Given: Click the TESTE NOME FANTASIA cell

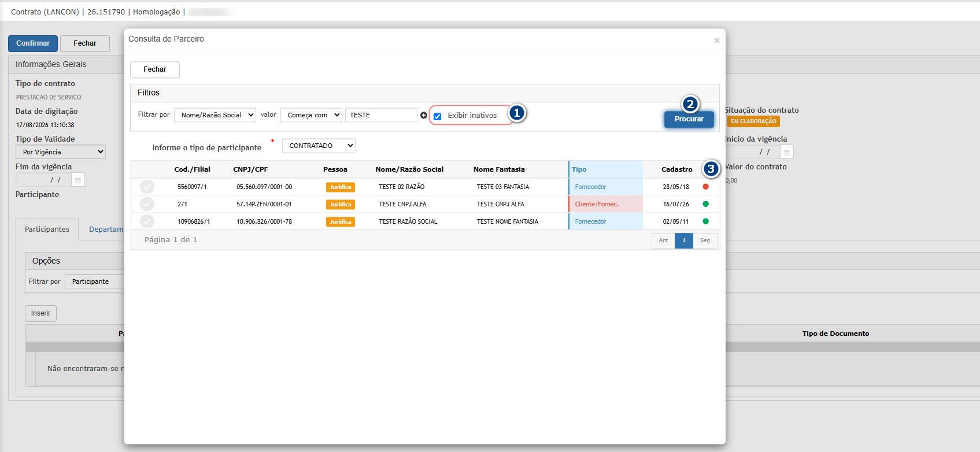Looking at the screenshot, I should pyautogui.click(x=508, y=221).
